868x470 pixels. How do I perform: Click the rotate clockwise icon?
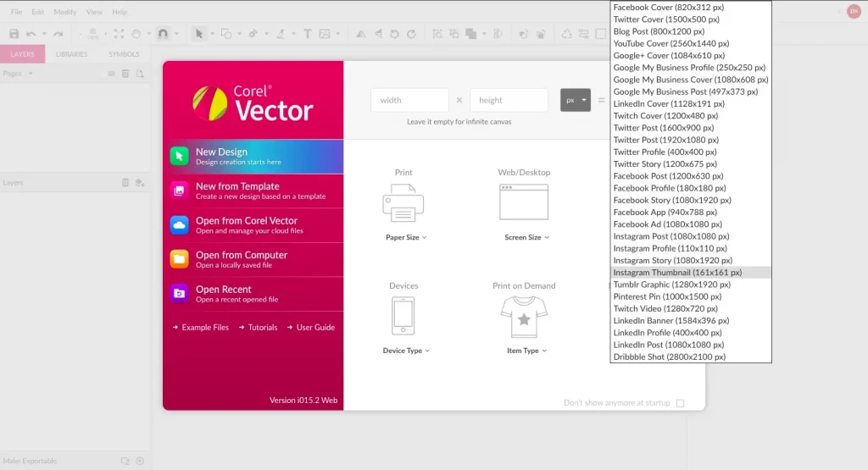pyautogui.click(x=411, y=34)
